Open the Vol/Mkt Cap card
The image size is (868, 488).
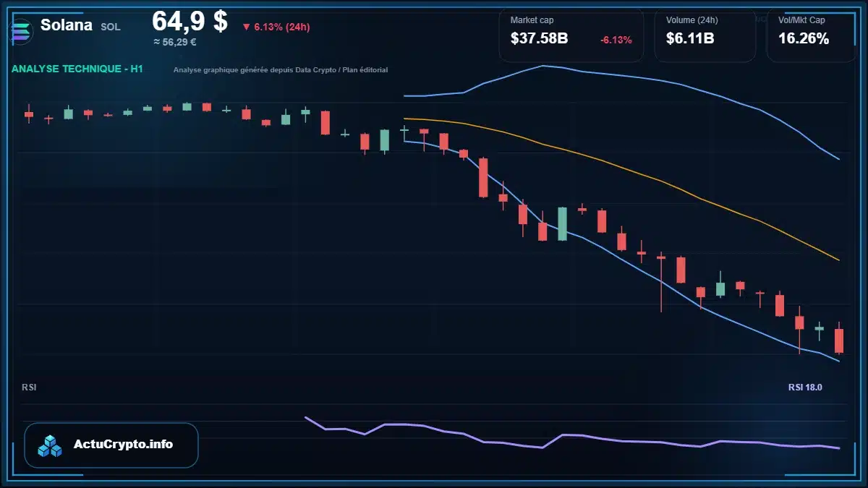[x=811, y=35]
